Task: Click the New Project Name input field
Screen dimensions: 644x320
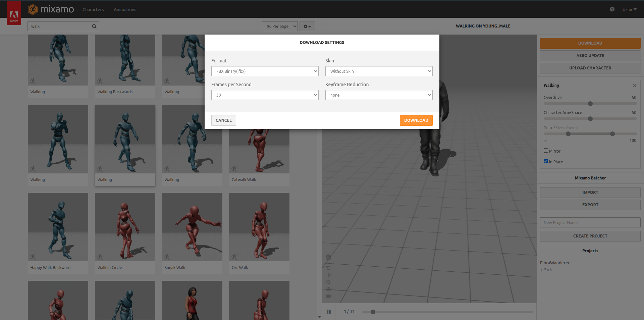Action: [x=590, y=222]
